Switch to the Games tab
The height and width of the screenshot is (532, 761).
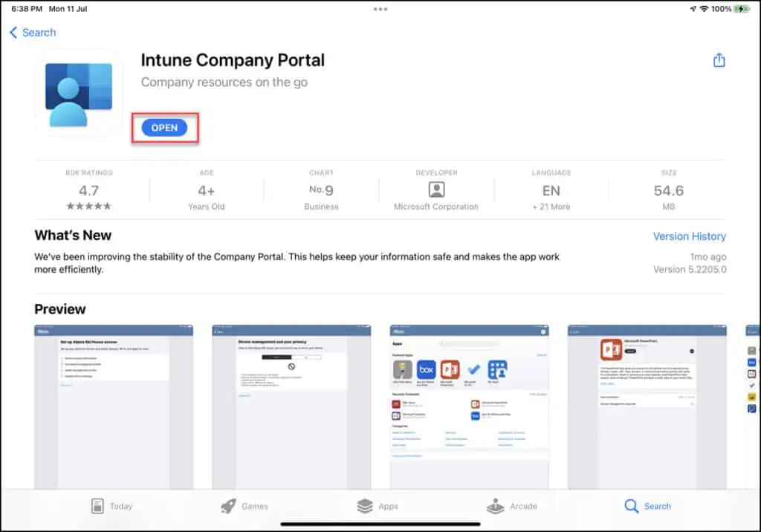click(x=244, y=506)
